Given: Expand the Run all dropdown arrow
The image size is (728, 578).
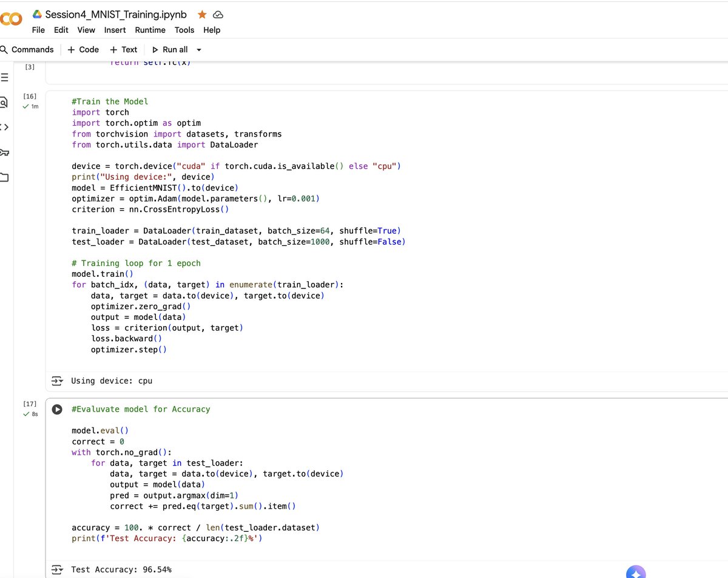Looking at the screenshot, I should 199,50.
